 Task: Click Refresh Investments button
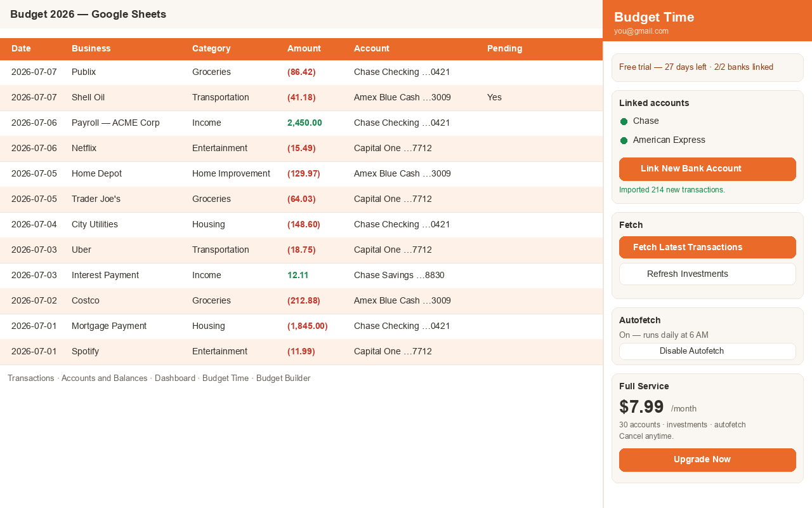(x=707, y=274)
